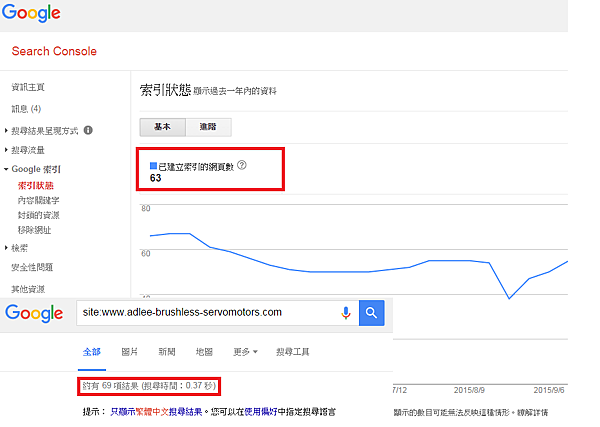
Task: Click the 瞭解詳情 link below the chart
Action: pos(533,413)
